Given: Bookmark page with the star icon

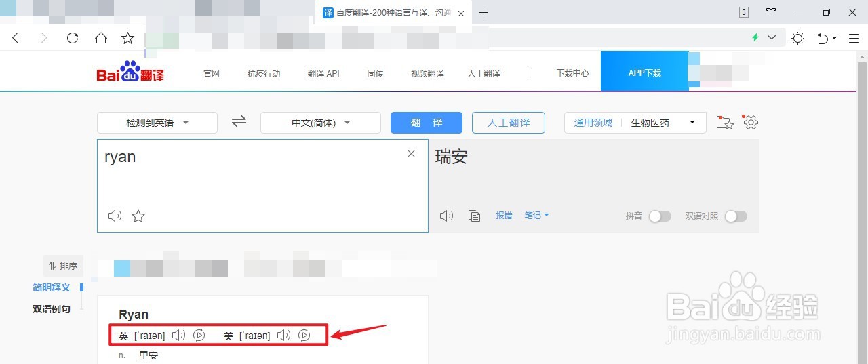Looking at the screenshot, I should pyautogui.click(x=127, y=38).
